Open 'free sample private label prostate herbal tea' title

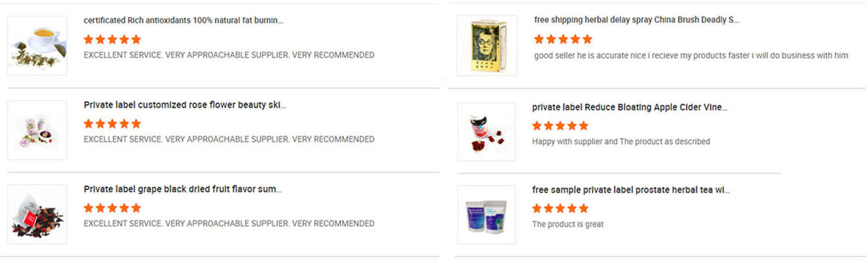(x=631, y=190)
